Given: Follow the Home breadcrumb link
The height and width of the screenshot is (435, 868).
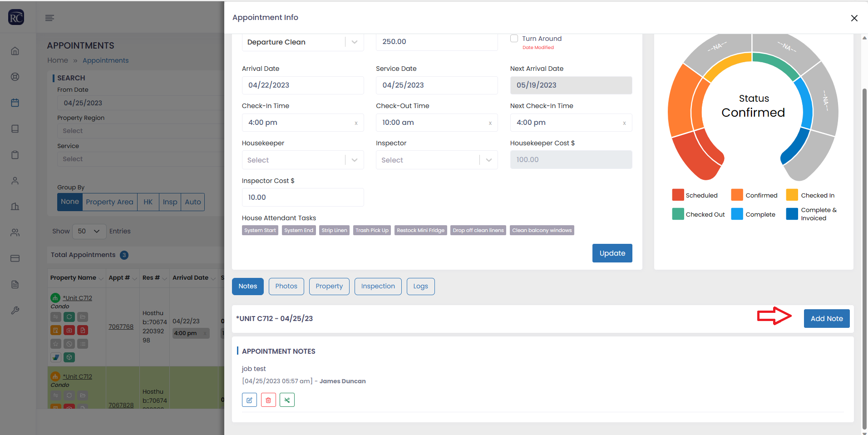Looking at the screenshot, I should 58,60.
